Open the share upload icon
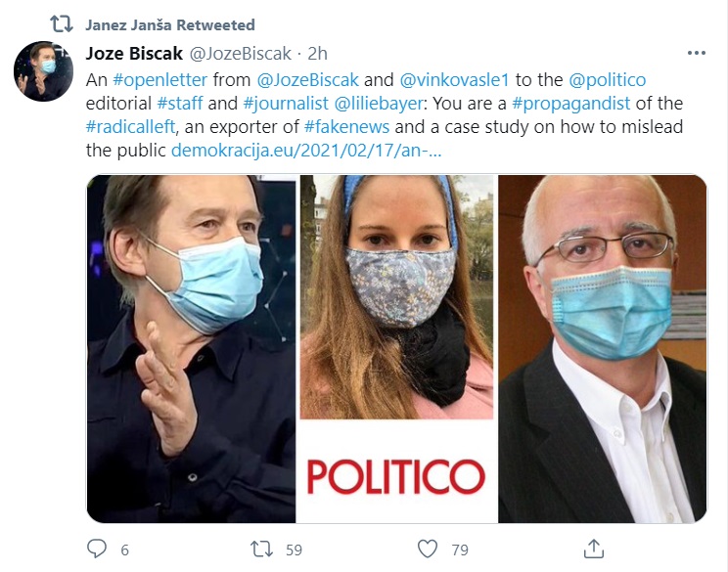Viewport: 728px width, 572px height. [593, 549]
